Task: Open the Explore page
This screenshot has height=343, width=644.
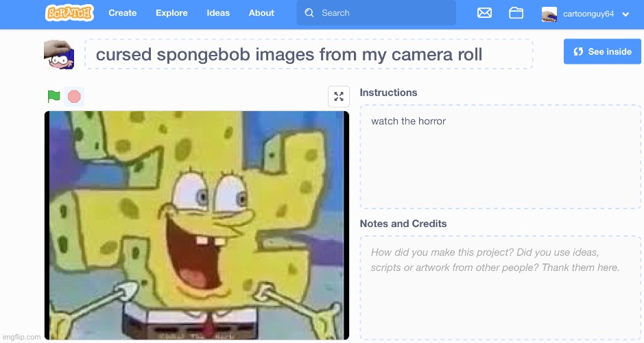Action: (171, 13)
